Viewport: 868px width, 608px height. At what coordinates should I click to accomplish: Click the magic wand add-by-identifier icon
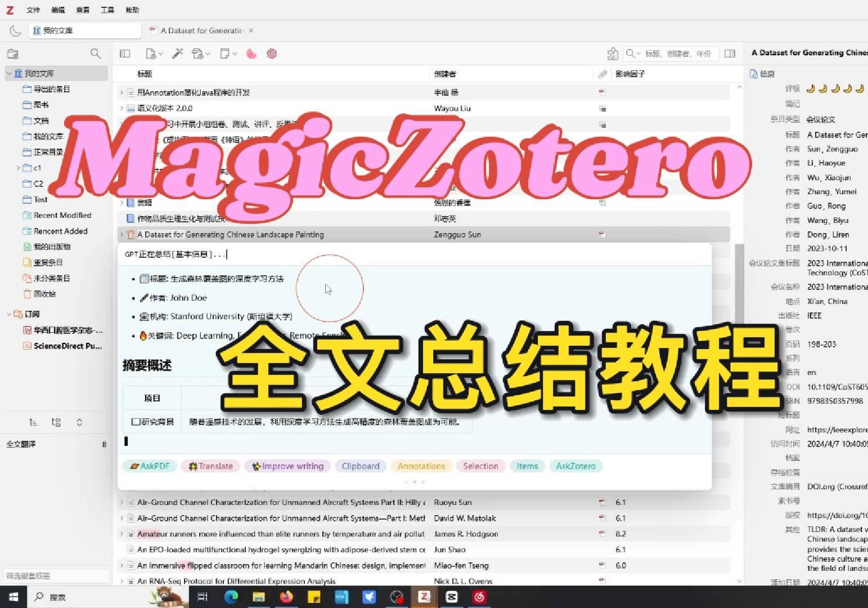(177, 53)
